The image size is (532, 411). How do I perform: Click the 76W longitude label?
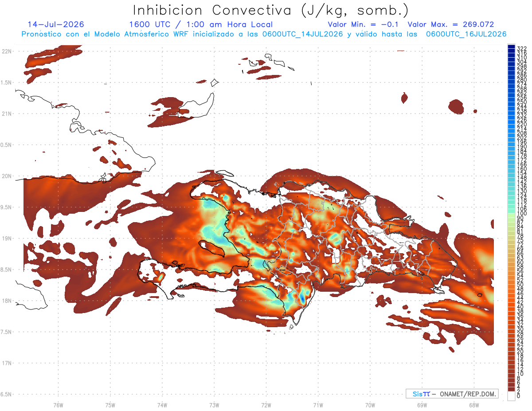(58, 405)
